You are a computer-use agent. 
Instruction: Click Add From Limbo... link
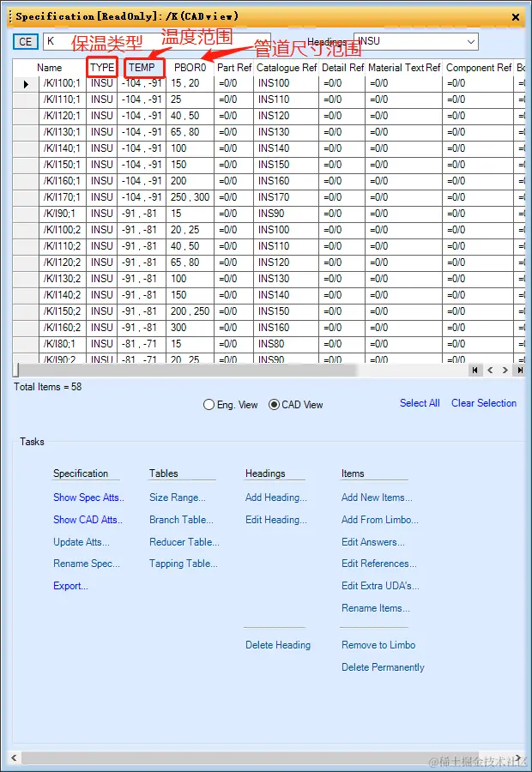380,520
